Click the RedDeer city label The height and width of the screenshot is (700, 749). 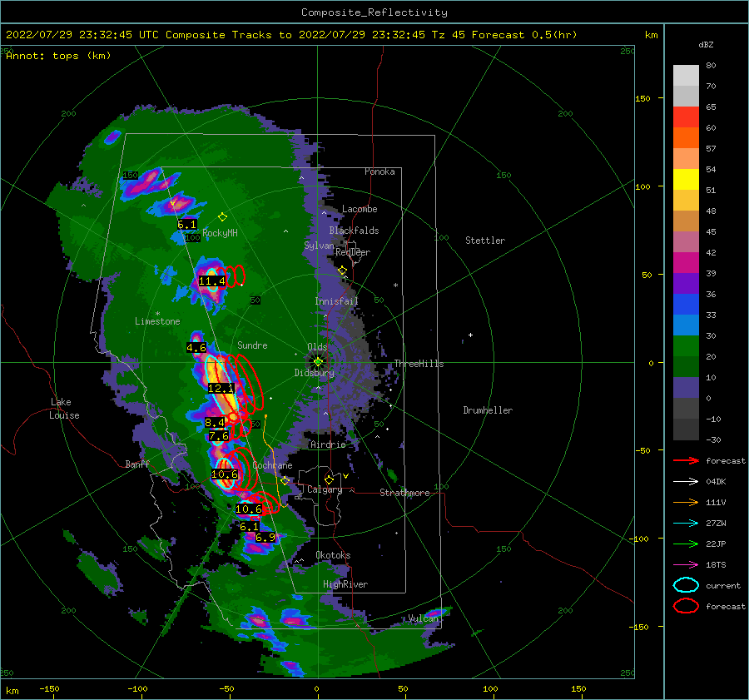[353, 252]
